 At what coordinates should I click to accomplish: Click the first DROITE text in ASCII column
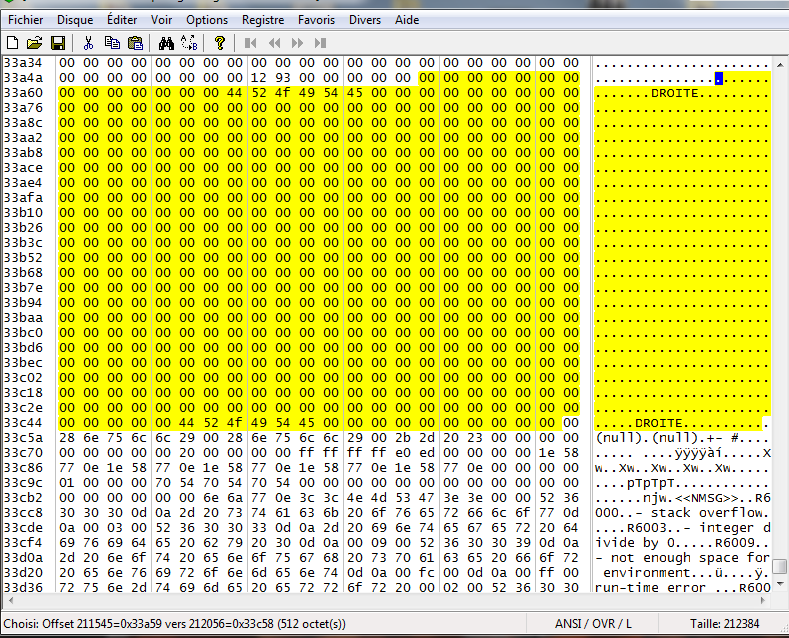(674, 93)
